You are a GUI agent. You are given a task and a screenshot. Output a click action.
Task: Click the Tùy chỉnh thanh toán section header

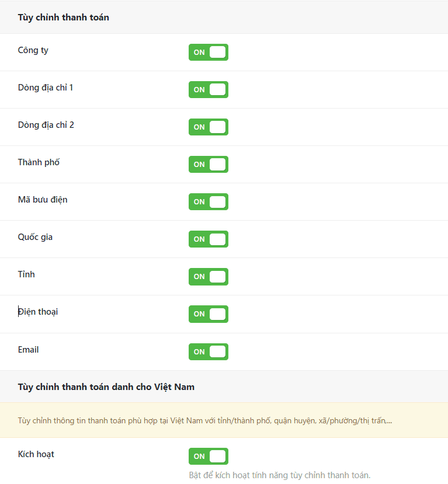[62, 18]
